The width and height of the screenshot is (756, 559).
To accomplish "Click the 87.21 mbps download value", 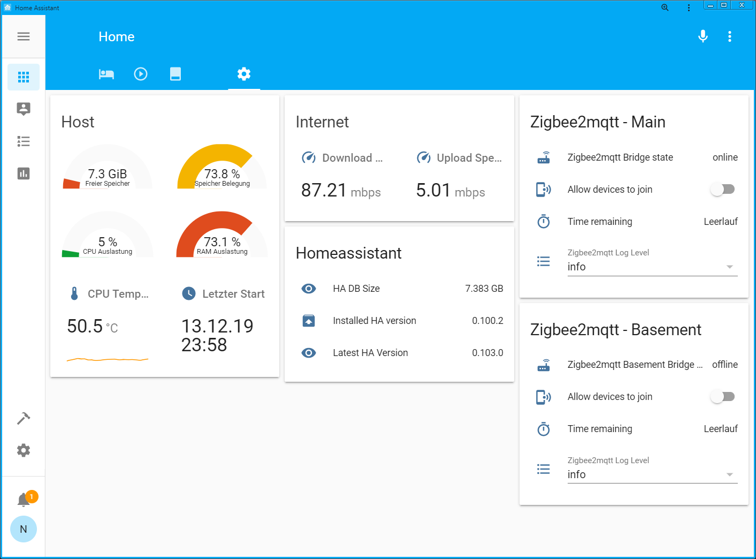I will point(341,190).
